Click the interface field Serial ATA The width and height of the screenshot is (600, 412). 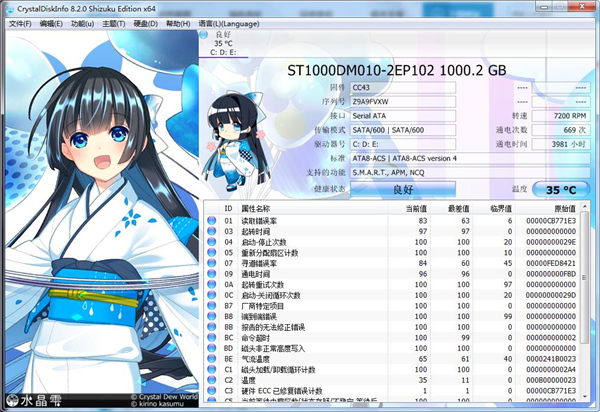(403, 116)
